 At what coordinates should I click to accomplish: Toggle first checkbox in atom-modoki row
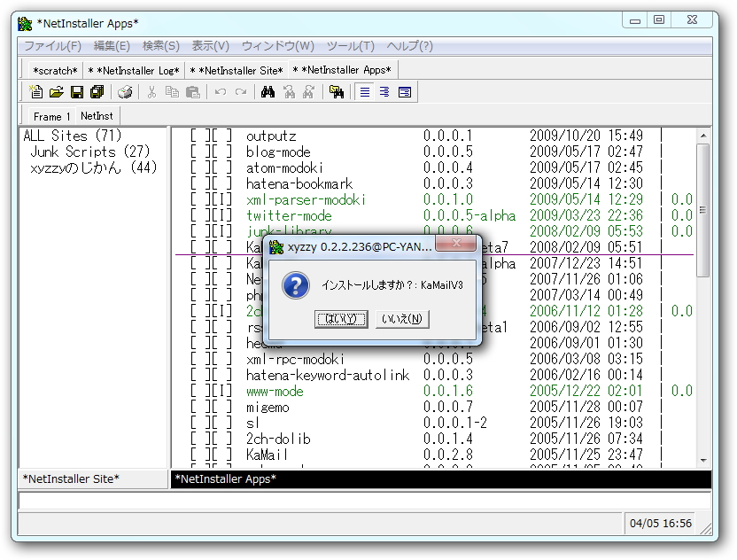[200, 167]
